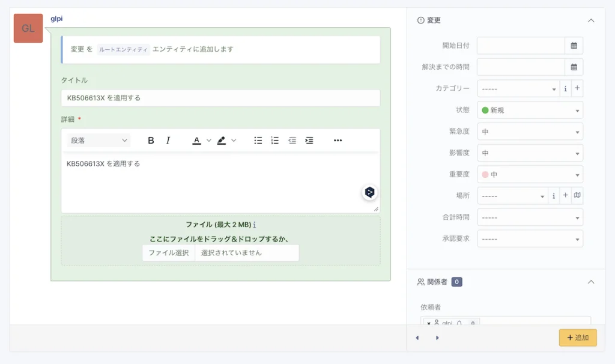615x364 pixels.
Task: Click the editor resize handle corner
Action: click(376, 209)
